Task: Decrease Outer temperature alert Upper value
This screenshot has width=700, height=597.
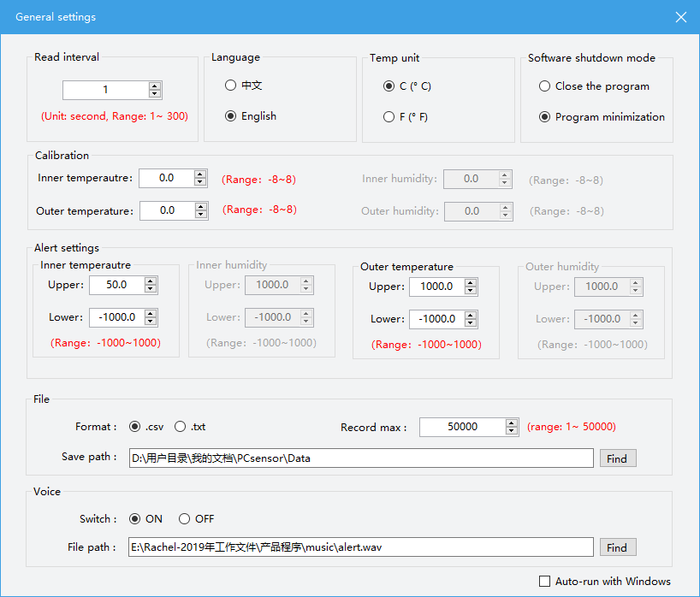Action: [471, 291]
